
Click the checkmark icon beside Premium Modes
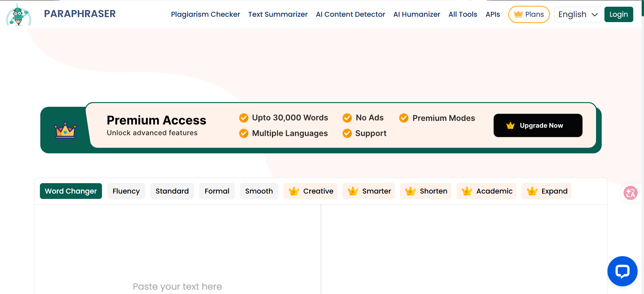(x=404, y=118)
